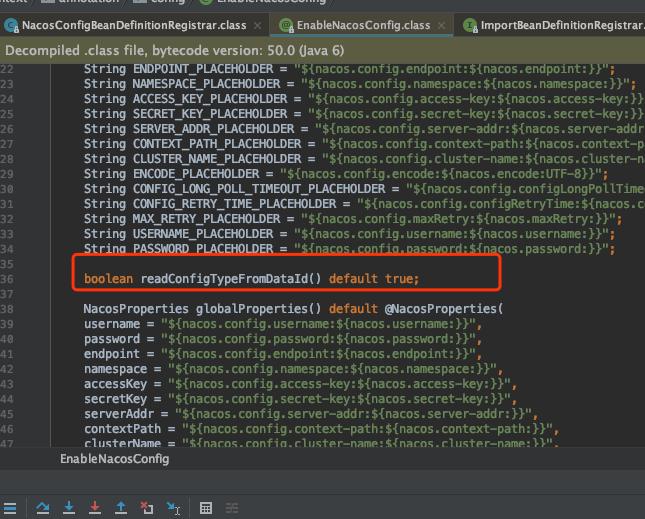Screen dimensions: 645x519
Task: Click line number 36 in the gutter
Action: (x=7, y=279)
